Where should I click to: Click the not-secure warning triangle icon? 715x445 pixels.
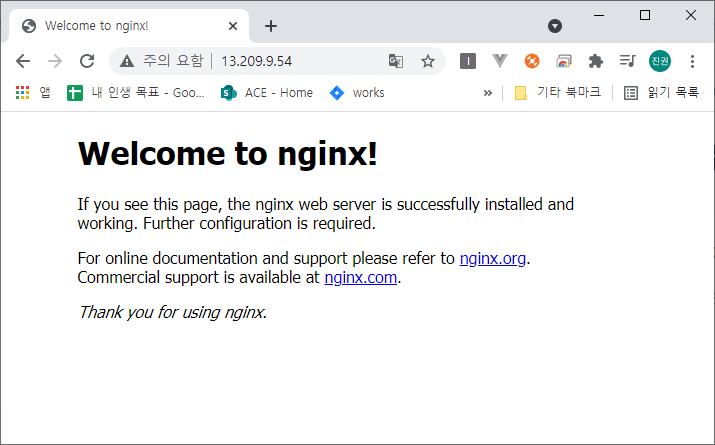127,61
